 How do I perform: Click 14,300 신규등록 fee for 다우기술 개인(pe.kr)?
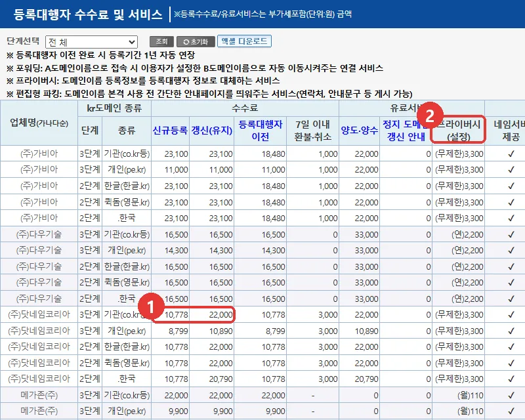tap(176, 251)
